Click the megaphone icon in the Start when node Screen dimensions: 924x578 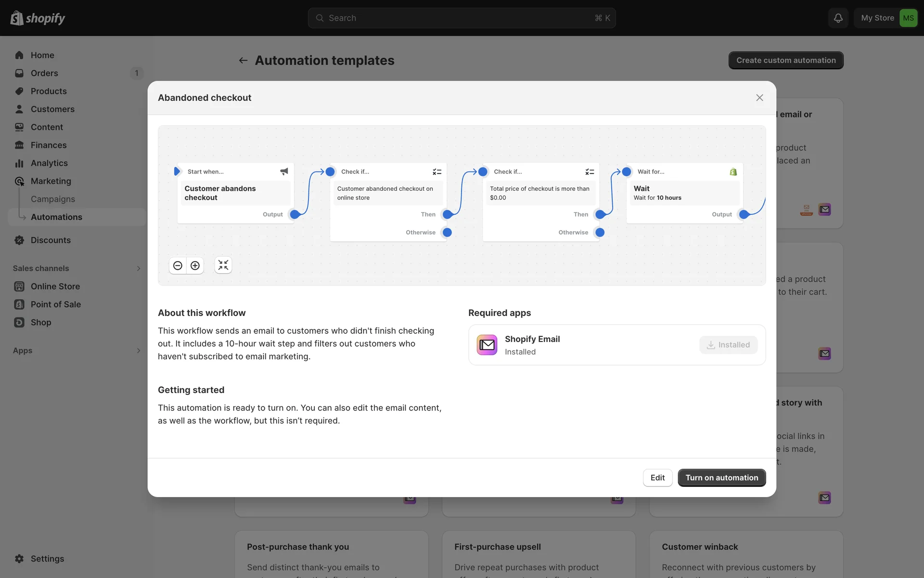tap(284, 171)
